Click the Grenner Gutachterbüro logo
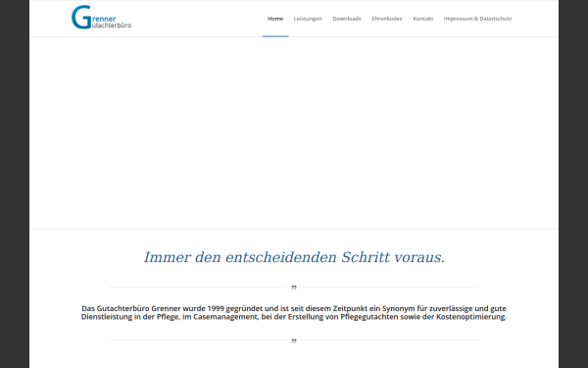The width and height of the screenshot is (588, 368). tap(101, 18)
